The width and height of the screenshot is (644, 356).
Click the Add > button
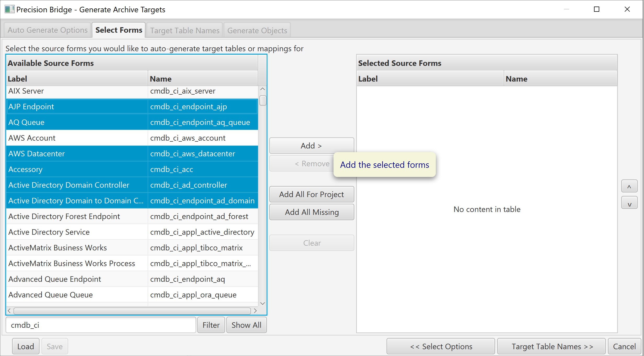(x=311, y=146)
